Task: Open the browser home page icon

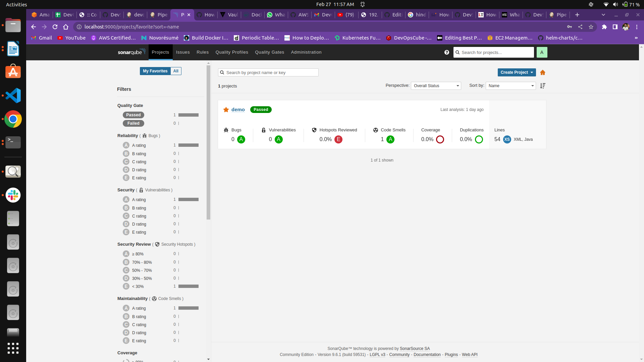Action: 66,27
